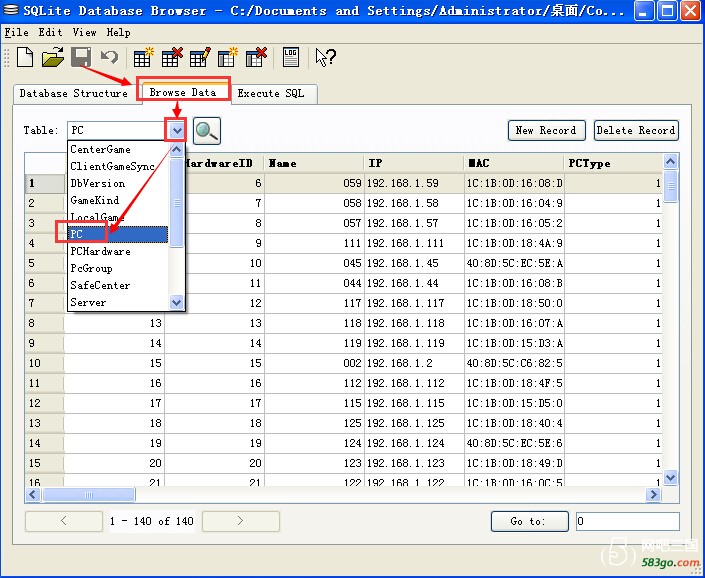Click the Create Table toolbar icon

click(x=144, y=57)
